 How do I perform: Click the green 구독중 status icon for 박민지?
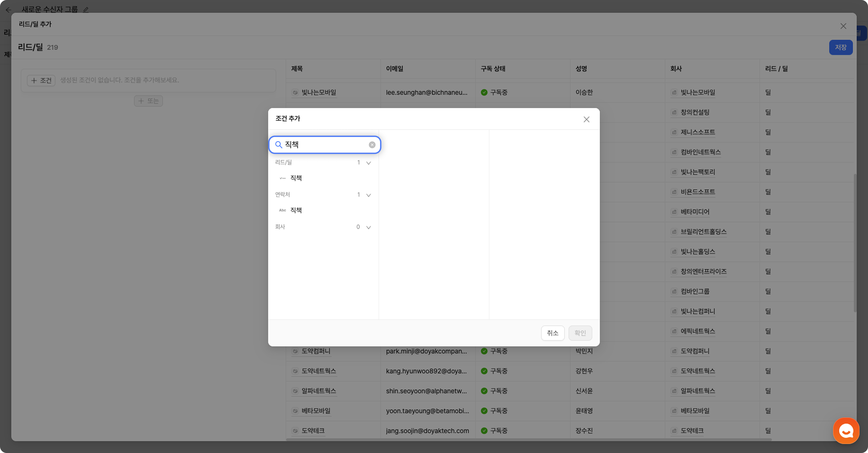tap(484, 351)
